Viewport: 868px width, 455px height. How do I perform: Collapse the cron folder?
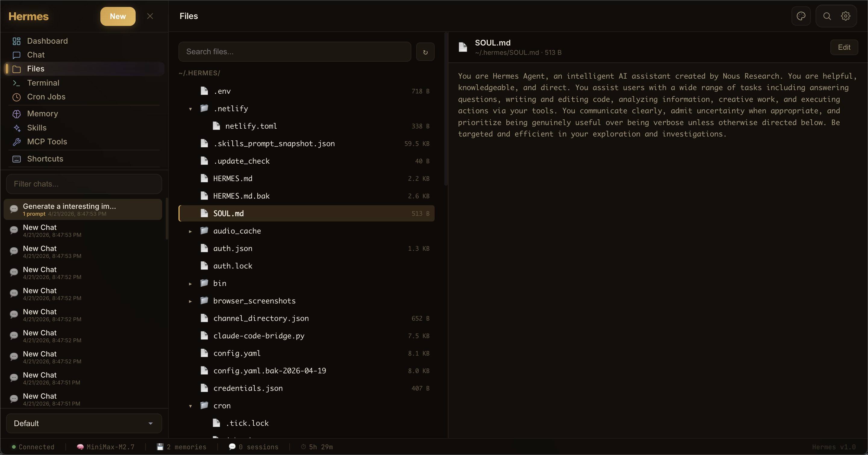pyautogui.click(x=190, y=406)
